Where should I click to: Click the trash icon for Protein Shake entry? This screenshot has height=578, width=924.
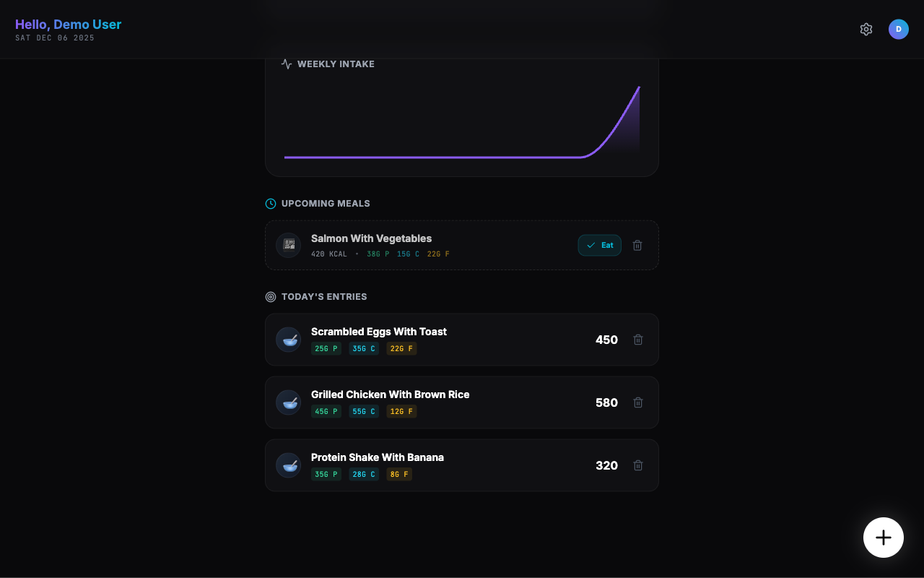pos(637,465)
